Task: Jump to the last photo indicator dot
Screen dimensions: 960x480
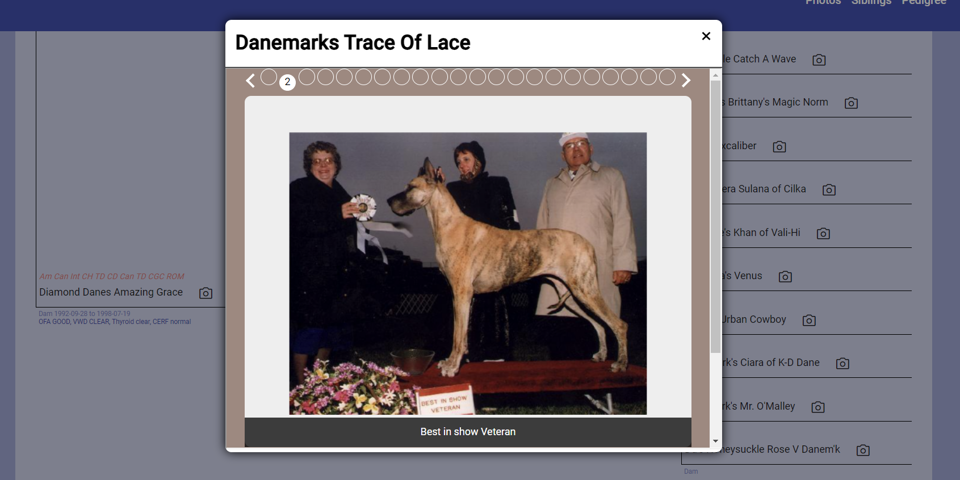Action: (667, 77)
